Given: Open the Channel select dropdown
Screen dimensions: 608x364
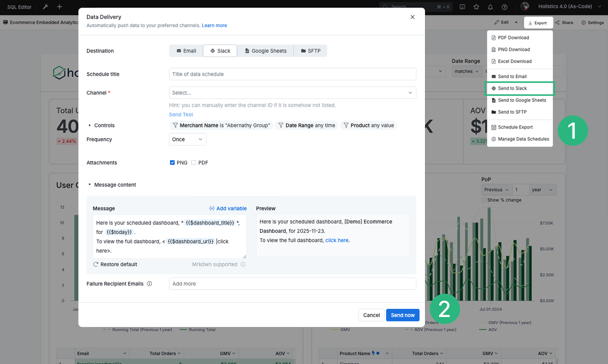Looking at the screenshot, I should (292, 93).
